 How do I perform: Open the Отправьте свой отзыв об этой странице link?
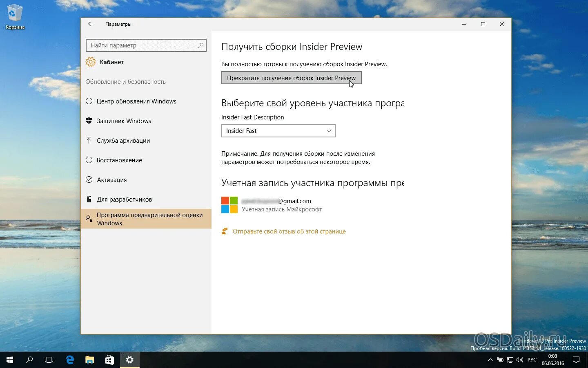(289, 231)
